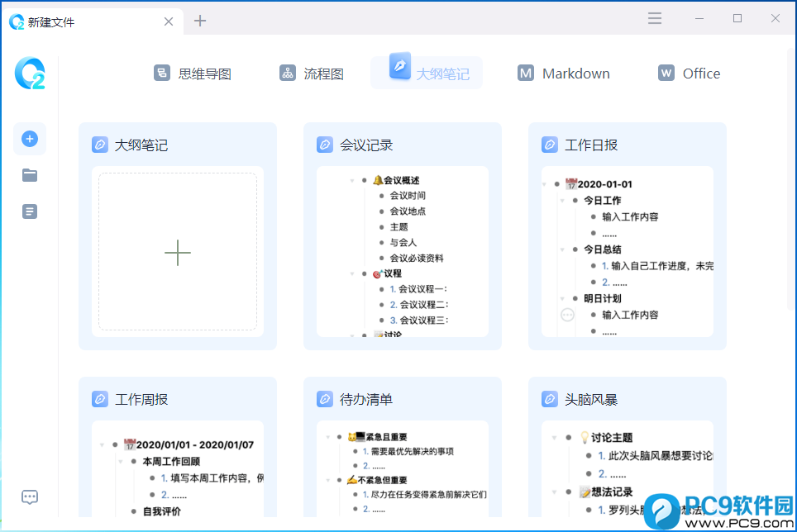Click the 与会人 outline item
797x532 pixels.
[x=403, y=243]
